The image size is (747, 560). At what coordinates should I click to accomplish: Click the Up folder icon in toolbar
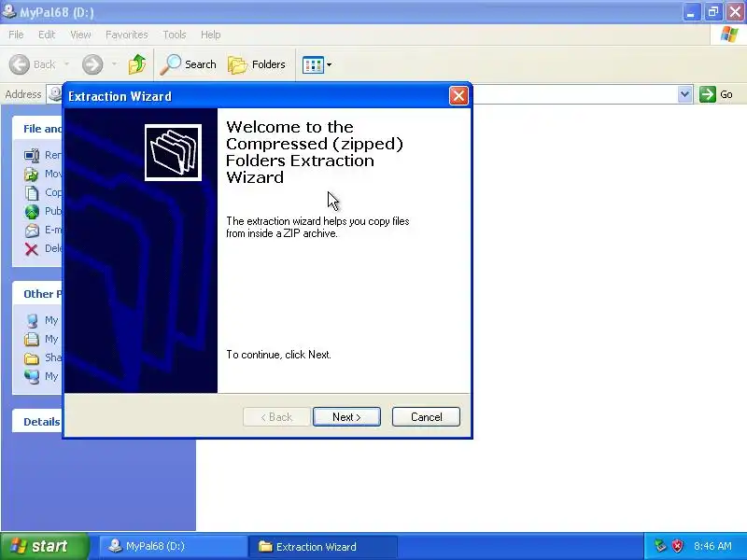tap(136, 64)
